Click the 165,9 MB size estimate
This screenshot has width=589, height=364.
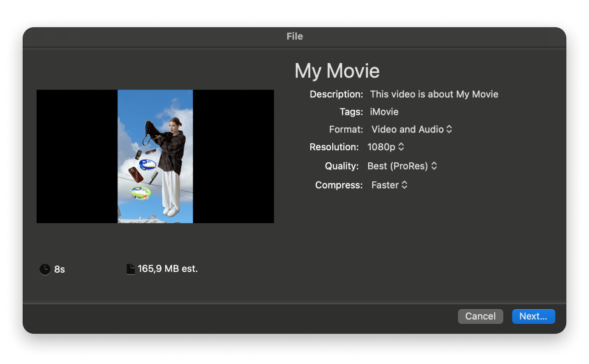coord(168,268)
